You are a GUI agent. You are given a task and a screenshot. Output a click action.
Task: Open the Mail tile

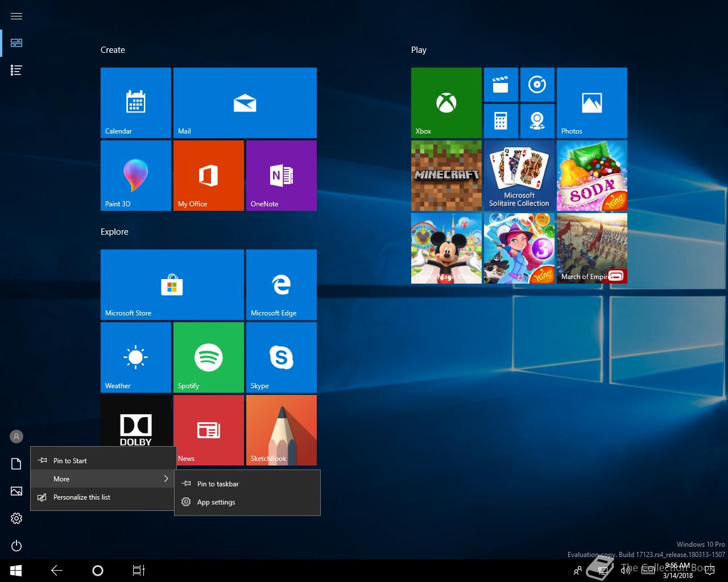245,103
